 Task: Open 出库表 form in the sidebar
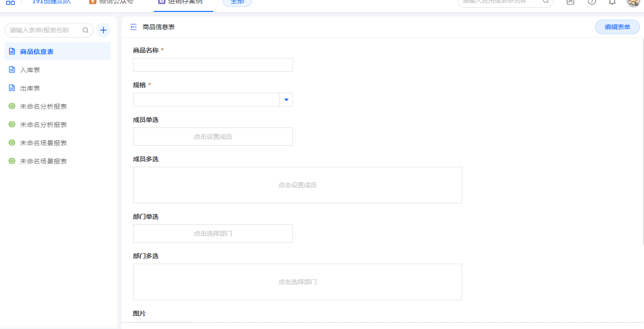[30, 88]
